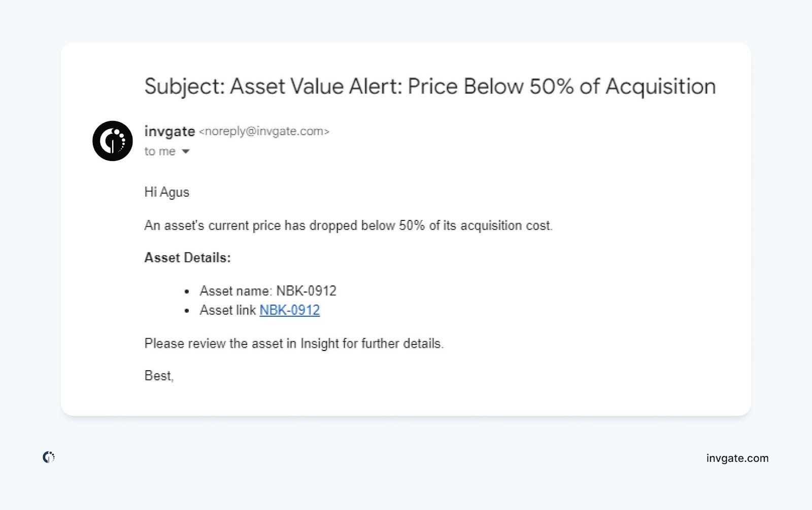The image size is (812, 510).
Task: Click the word 'Acquisition' in the subject
Action: [x=660, y=86]
